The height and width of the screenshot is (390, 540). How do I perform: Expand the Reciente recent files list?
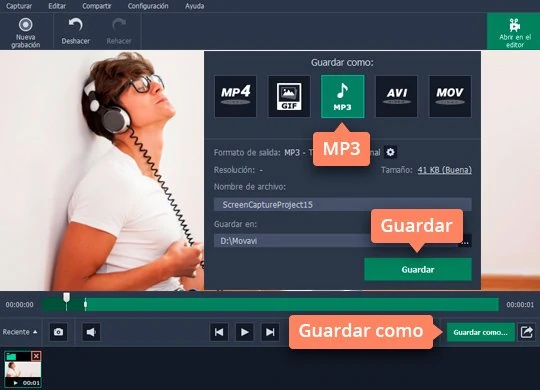point(20,332)
